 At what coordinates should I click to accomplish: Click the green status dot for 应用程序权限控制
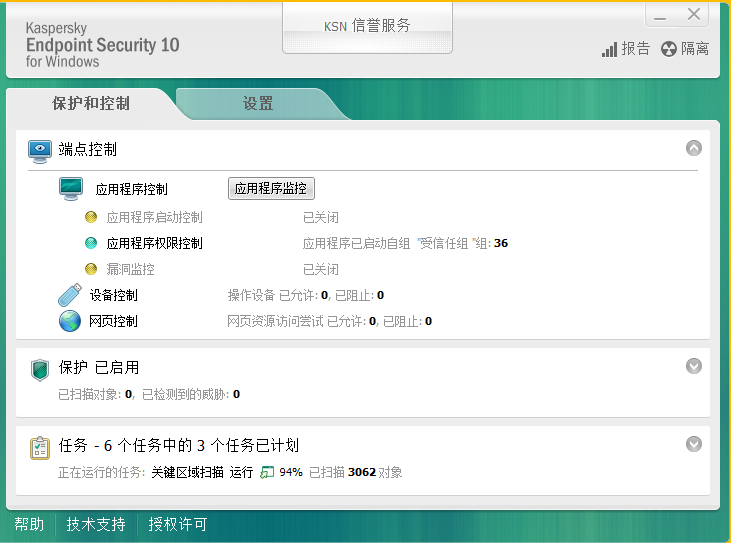point(91,243)
